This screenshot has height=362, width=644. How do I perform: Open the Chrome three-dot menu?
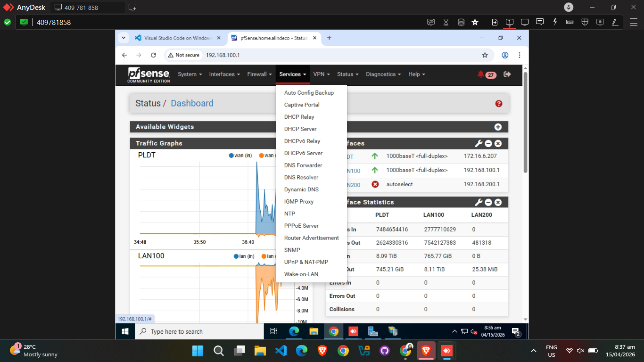(519, 55)
